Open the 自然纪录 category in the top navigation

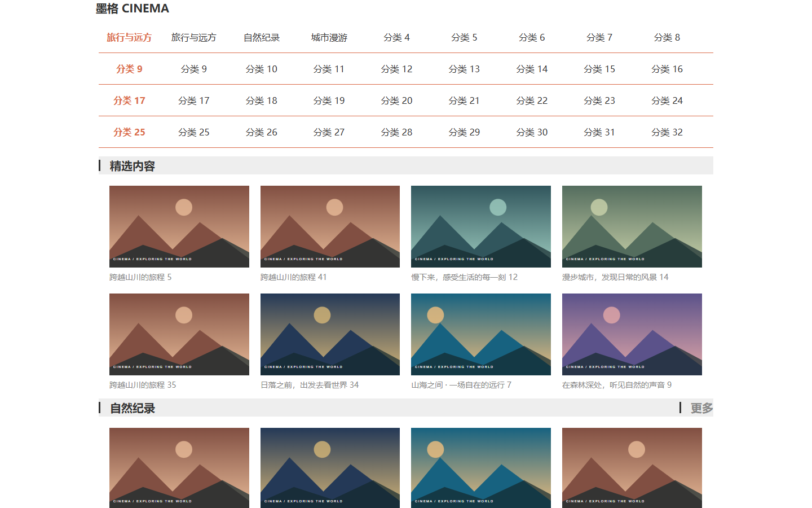(x=262, y=37)
